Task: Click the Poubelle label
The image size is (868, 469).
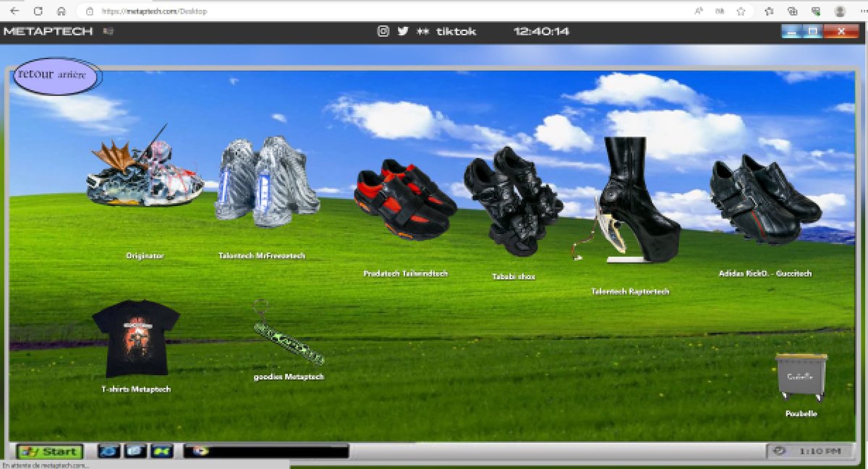Action: point(801,414)
